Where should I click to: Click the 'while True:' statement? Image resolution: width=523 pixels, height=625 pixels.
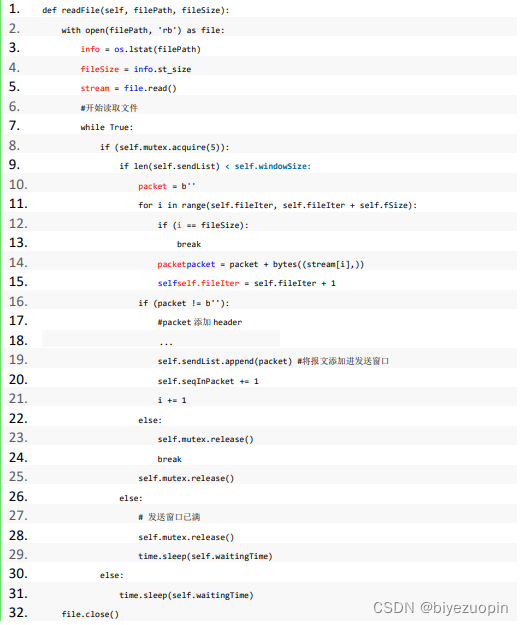tap(107, 127)
